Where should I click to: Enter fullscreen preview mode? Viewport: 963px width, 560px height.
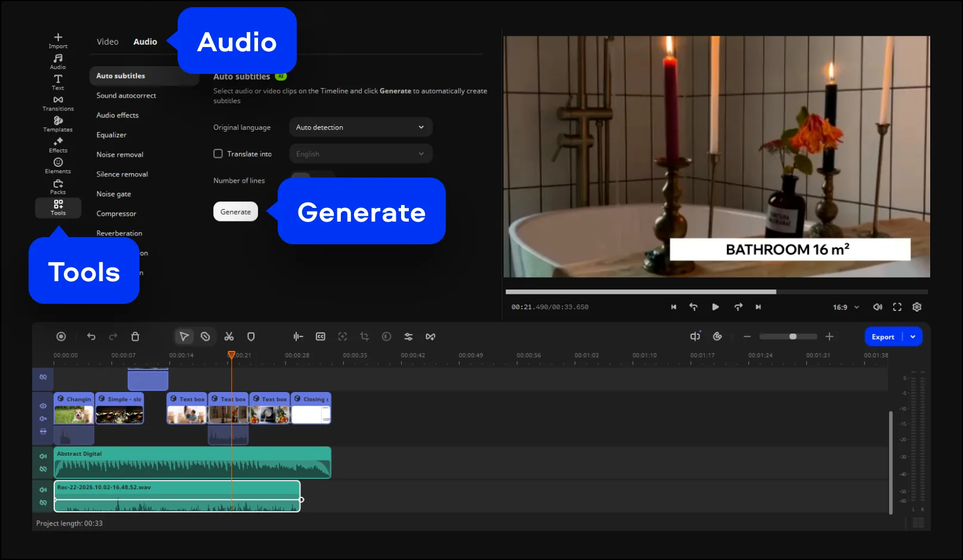(897, 307)
